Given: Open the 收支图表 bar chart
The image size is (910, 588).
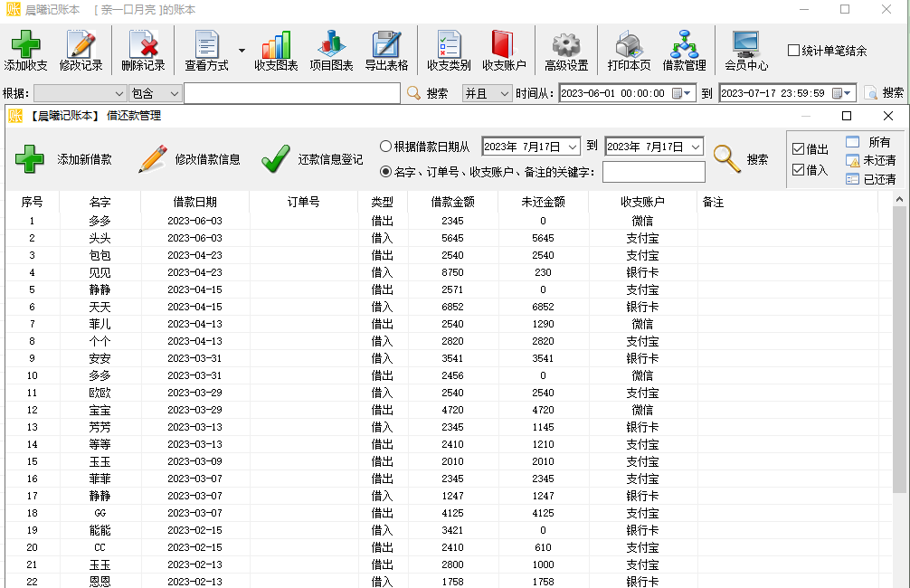Looking at the screenshot, I should [276, 44].
